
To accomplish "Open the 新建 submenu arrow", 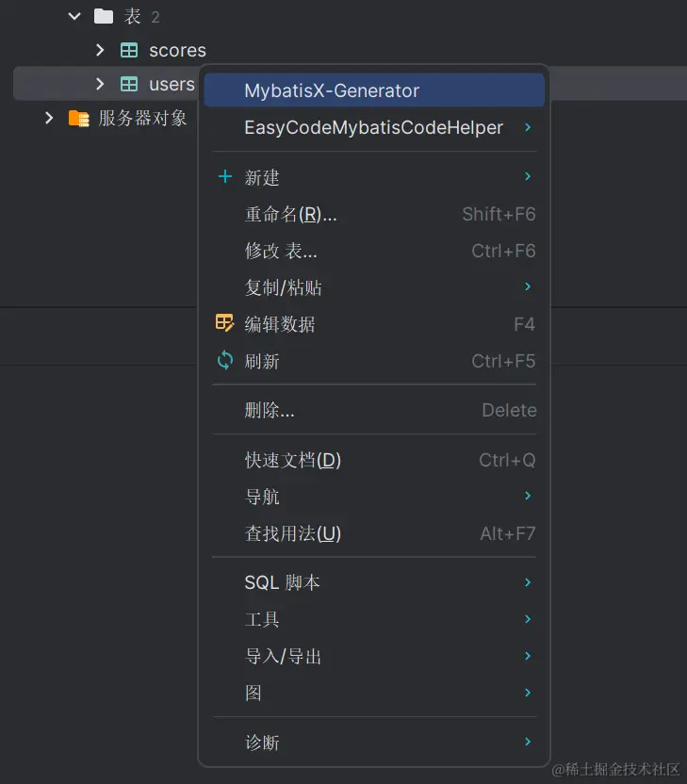I will [528, 176].
